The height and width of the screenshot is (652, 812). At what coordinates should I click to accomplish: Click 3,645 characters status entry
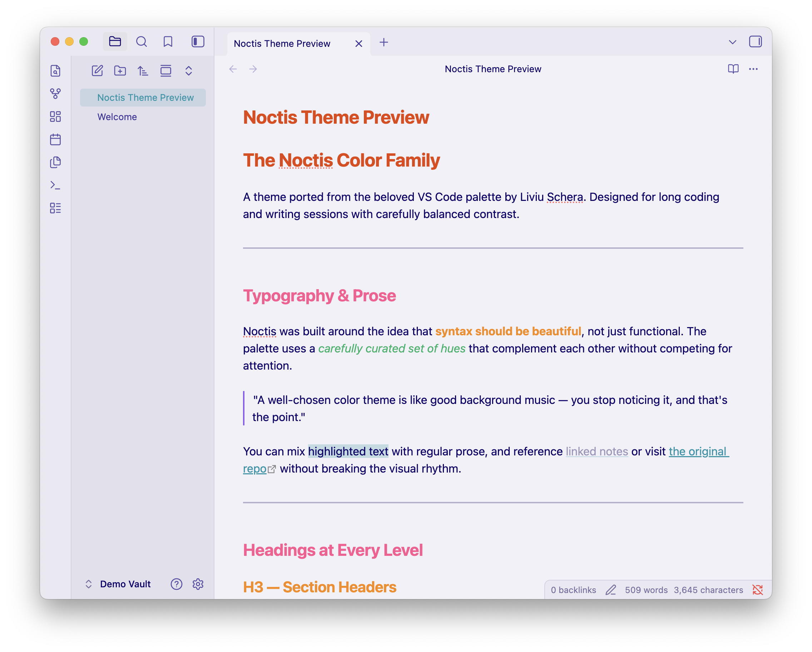coord(708,590)
